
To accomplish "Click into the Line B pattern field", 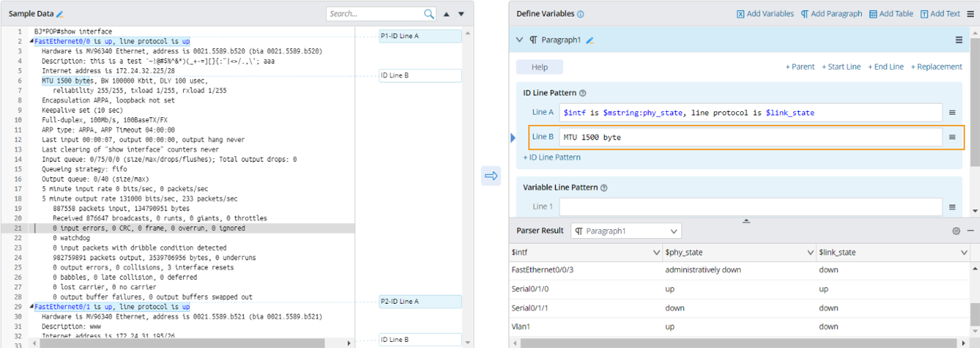I will [x=750, y=137].
